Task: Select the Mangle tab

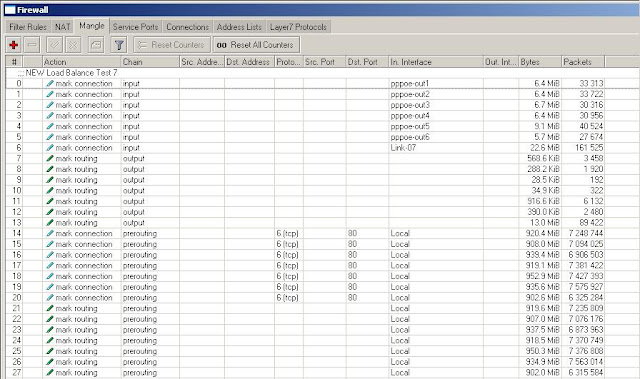Action: pyautogui.click(x=92, y=26)
